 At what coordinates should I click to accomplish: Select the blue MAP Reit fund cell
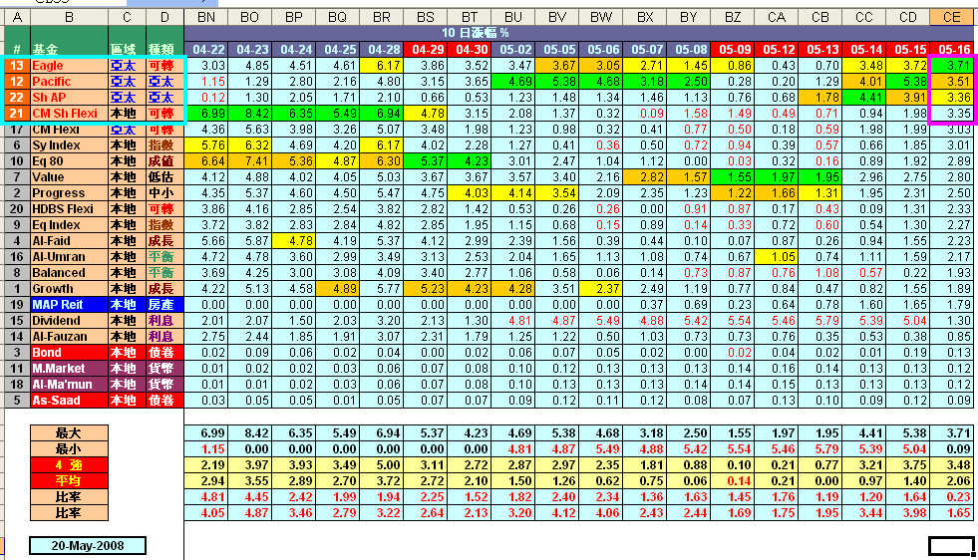pyautogui.click(x=69, y=304)
